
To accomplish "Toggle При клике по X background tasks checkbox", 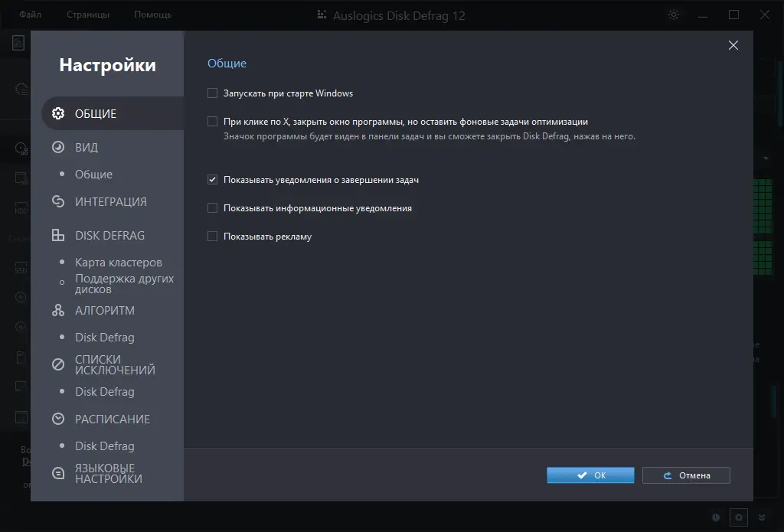I will (x=213, y=122).
